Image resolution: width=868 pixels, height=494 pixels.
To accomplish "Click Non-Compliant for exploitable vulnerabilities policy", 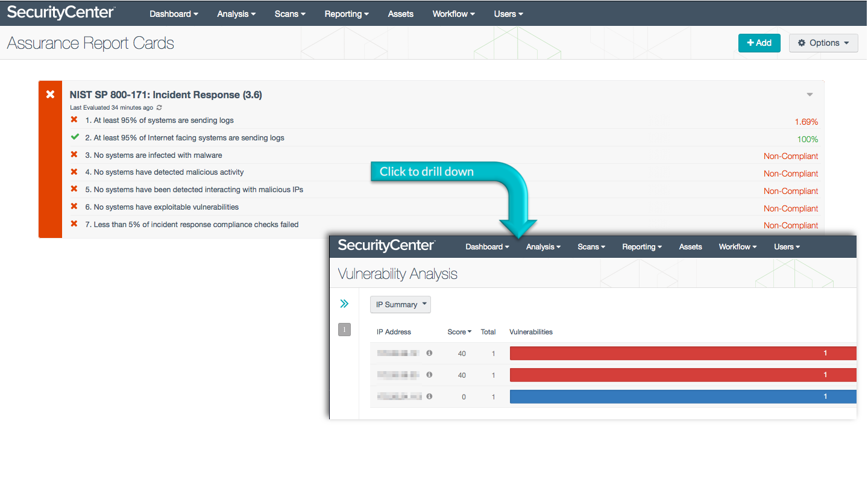I will [791, 208].
